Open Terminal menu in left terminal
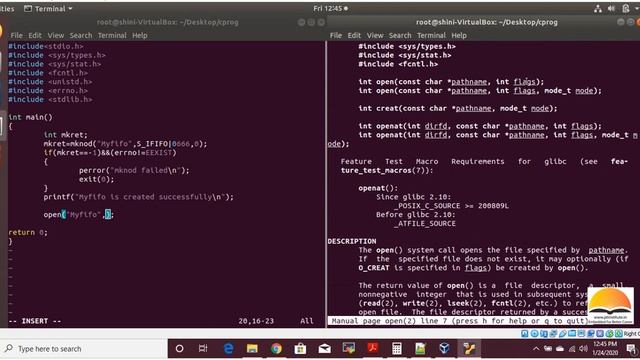This screenshot has height=360, width=640. pyautogui.click(x=112, y=36)
